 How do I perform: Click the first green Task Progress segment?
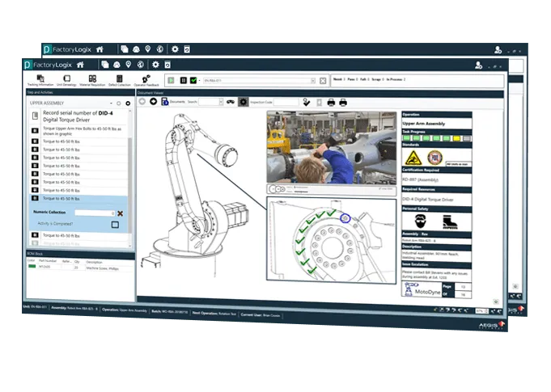(406, 138)
